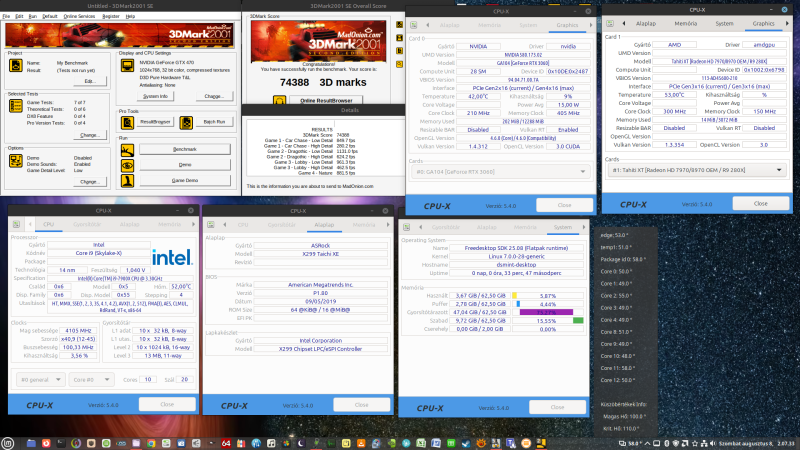Switch to Gyorsítótár tab in CPU window
The image size is (800, 450).
click(x=87, y=224)
